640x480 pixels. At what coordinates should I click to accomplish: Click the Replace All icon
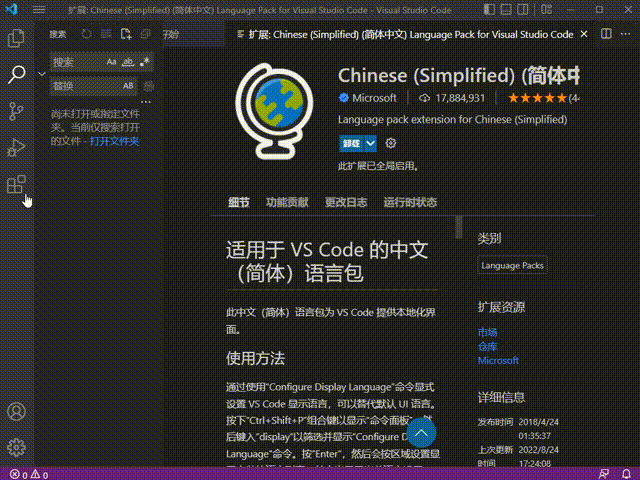click(x=148, y=86)
